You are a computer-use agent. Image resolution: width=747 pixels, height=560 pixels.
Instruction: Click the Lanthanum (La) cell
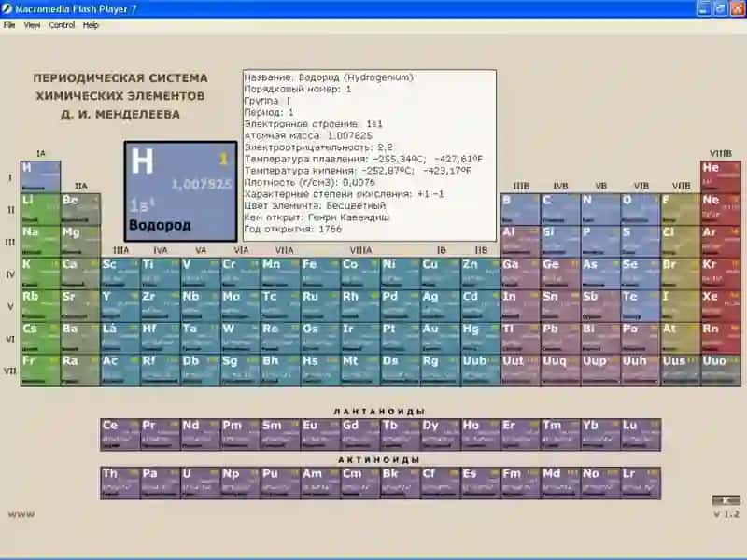120,339
